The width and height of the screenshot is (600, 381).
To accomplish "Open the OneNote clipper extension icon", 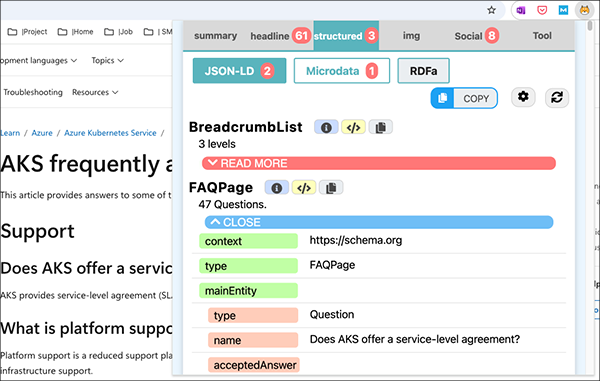I will pyautogui.click(x=521, y=10).
